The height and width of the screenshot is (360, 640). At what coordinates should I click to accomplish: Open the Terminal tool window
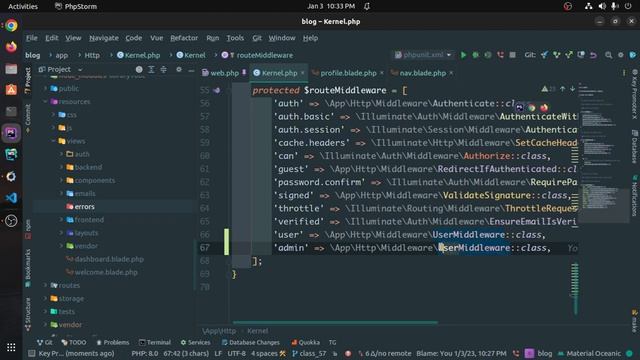pos(155,342)
